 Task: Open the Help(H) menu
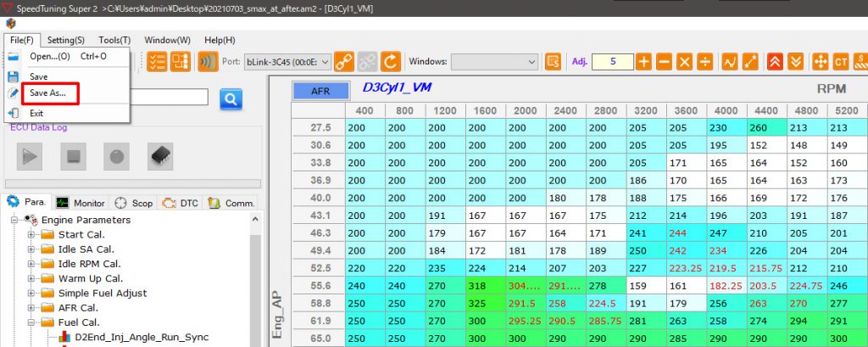[220, 40]
